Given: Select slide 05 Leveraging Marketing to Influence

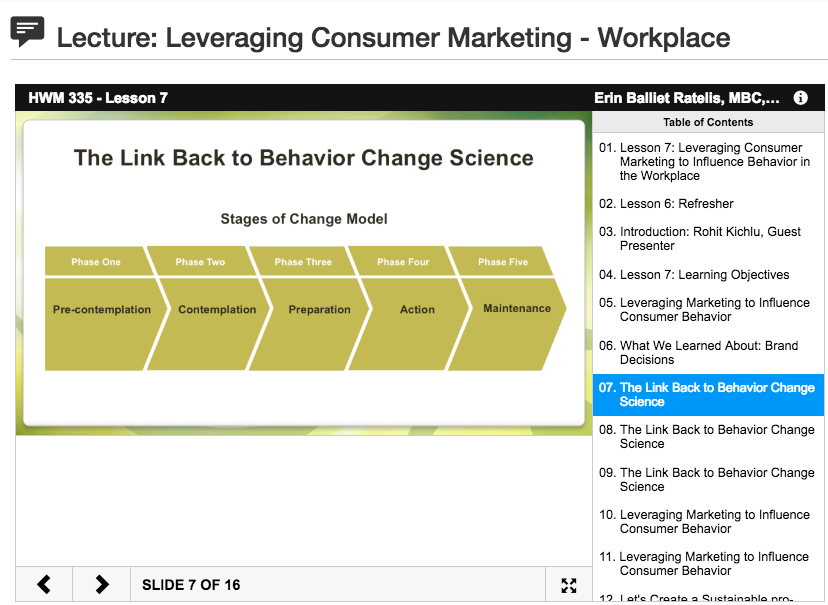Looking at the screenshot, I should pos(708,309).
